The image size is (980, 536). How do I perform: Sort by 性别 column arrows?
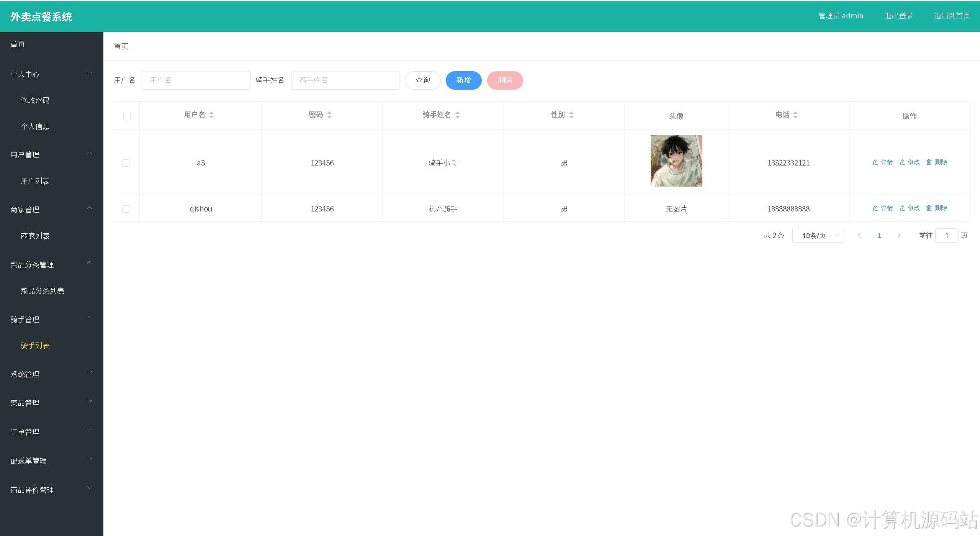(x=571, y=115)
